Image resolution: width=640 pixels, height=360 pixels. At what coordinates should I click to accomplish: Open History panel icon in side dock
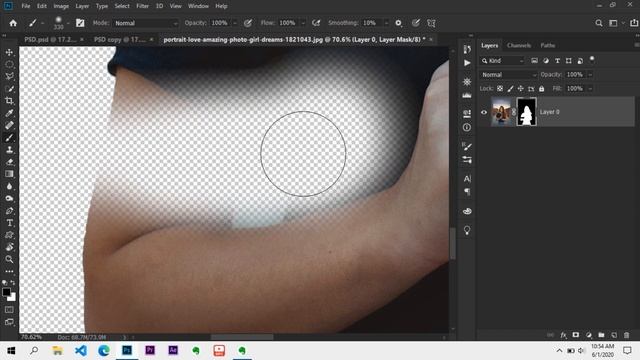click(x=467, y=50)
